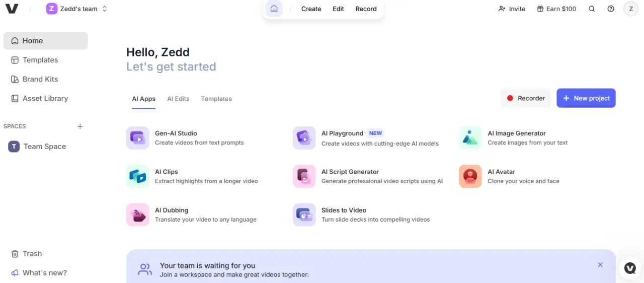Click the Earn $100 referral button
The image size is (644, 283).
(556, 9)
